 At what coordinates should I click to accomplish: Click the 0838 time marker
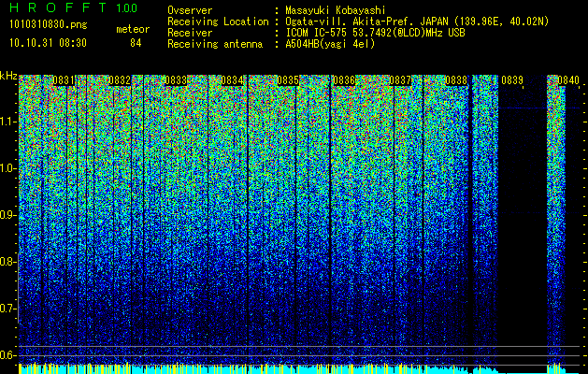point(456,80)
